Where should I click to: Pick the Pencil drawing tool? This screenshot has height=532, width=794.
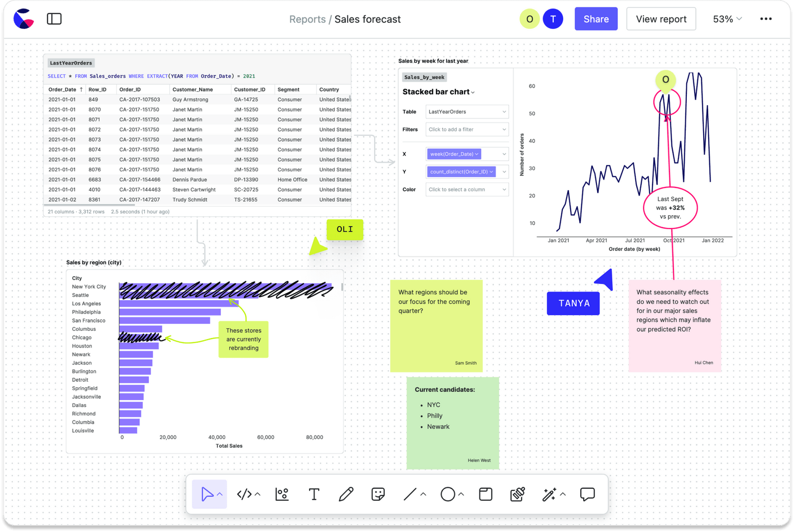click(346, 494)
